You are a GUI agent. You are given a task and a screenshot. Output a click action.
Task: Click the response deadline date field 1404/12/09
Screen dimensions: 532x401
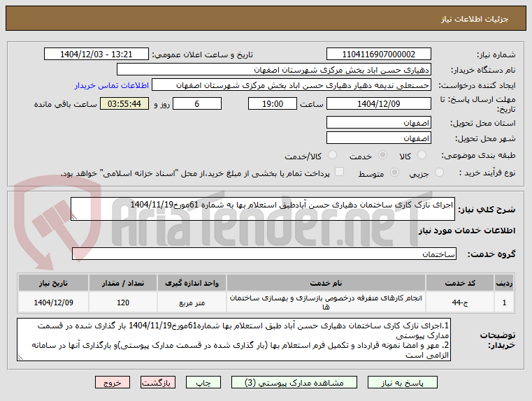379,103
